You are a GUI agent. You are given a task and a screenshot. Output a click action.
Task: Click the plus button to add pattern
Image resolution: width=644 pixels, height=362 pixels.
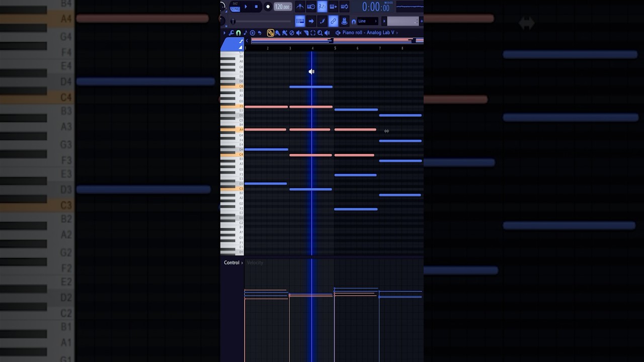click(x=422, y=21)
